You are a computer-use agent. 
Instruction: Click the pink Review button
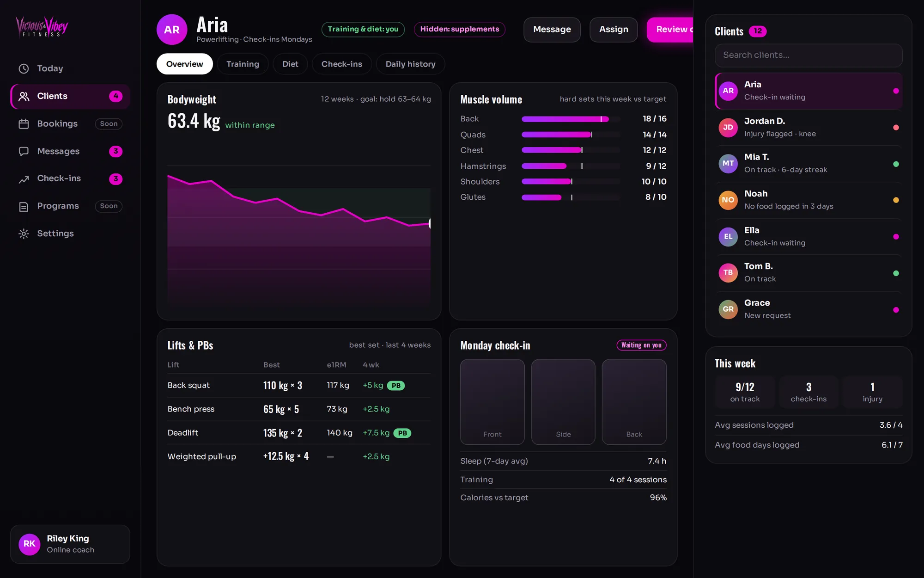click(670, 30)
